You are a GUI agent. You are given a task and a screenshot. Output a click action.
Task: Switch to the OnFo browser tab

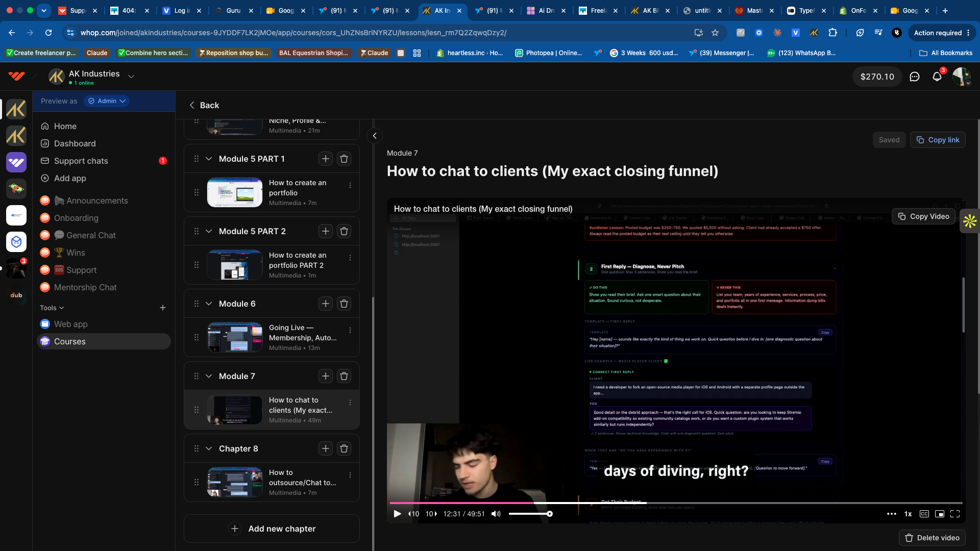859,10
